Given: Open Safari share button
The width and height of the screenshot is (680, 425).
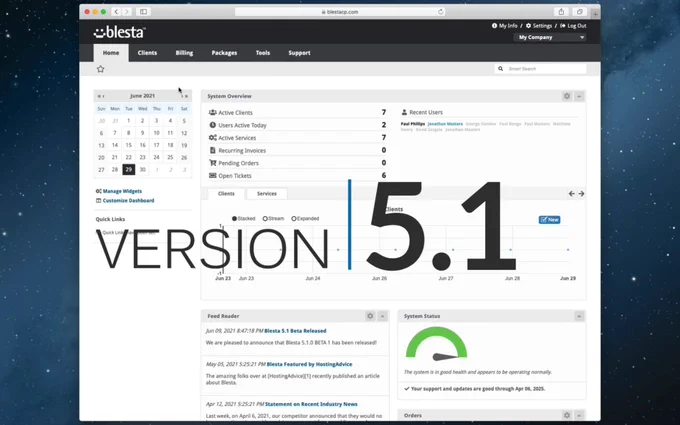Looking at the screenshot, I should (561, 12).
